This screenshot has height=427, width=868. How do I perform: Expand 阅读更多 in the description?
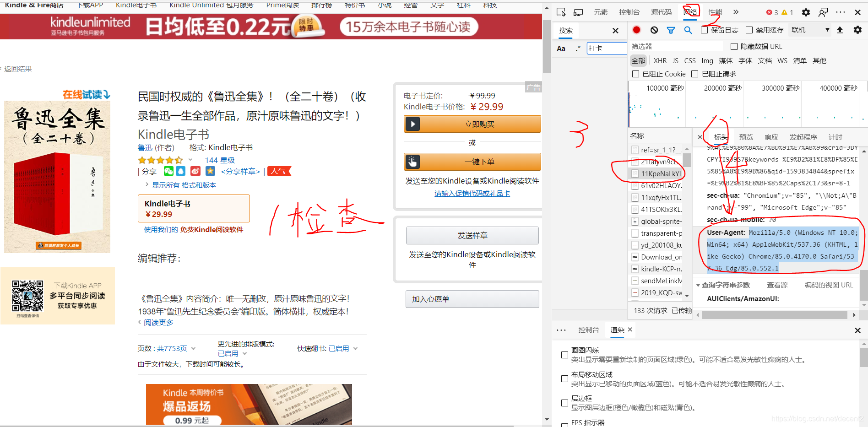pos(158,322)
